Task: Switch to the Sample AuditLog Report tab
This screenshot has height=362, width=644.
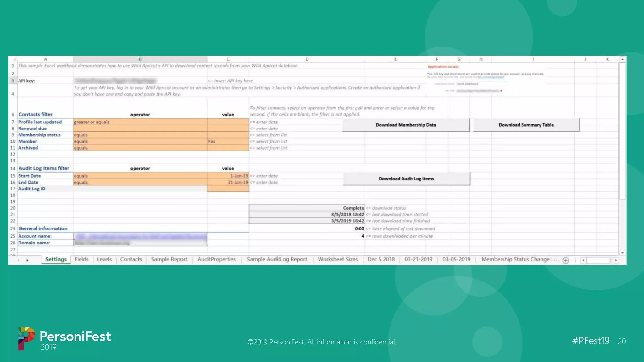Action: coord(277,259)
